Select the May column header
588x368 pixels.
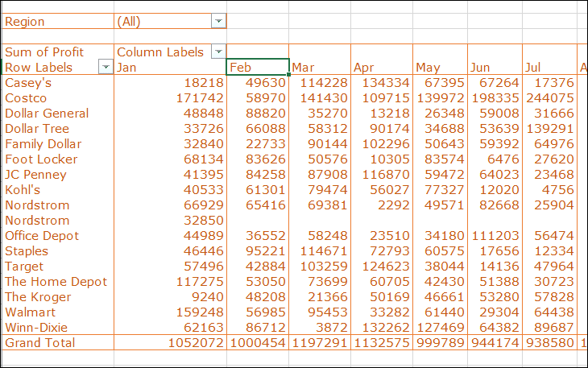441,67
